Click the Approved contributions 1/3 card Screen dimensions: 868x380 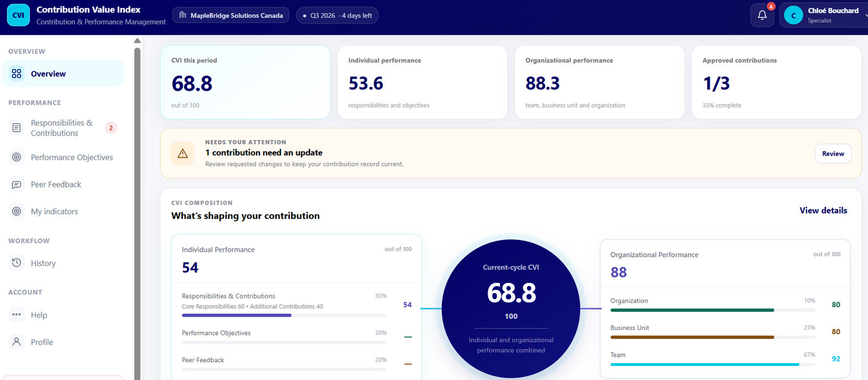pos(776,82)
